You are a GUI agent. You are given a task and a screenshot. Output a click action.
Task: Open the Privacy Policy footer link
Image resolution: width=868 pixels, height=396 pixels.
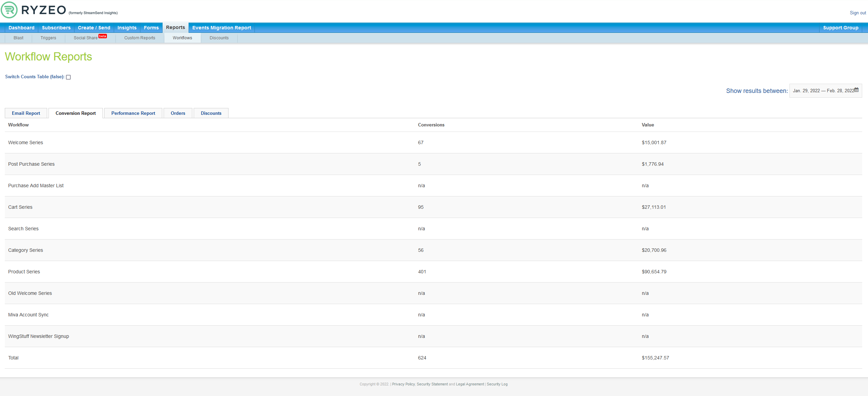(403, 384)
